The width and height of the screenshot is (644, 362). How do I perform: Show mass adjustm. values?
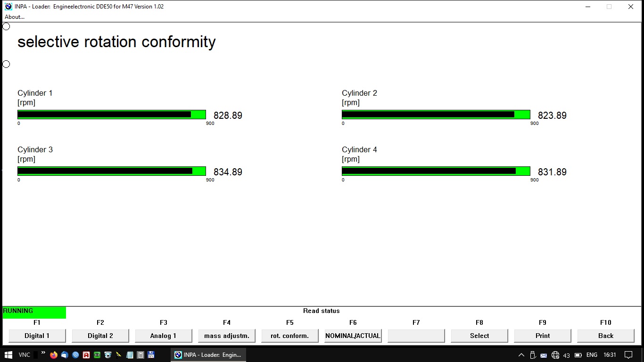coord(227,336)
